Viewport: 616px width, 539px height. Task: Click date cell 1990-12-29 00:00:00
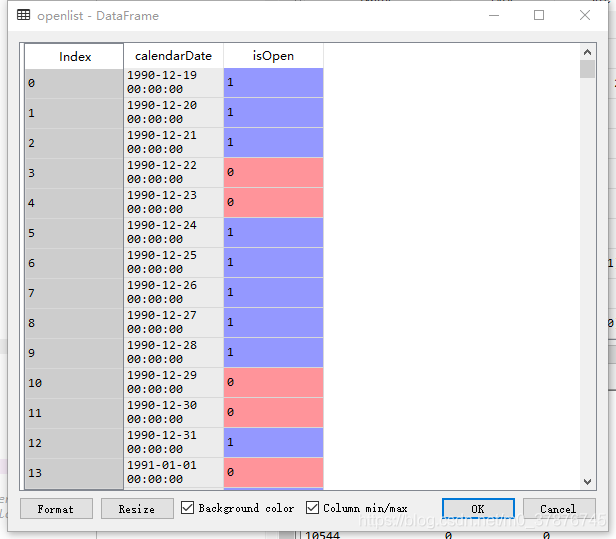coord(174,382)
